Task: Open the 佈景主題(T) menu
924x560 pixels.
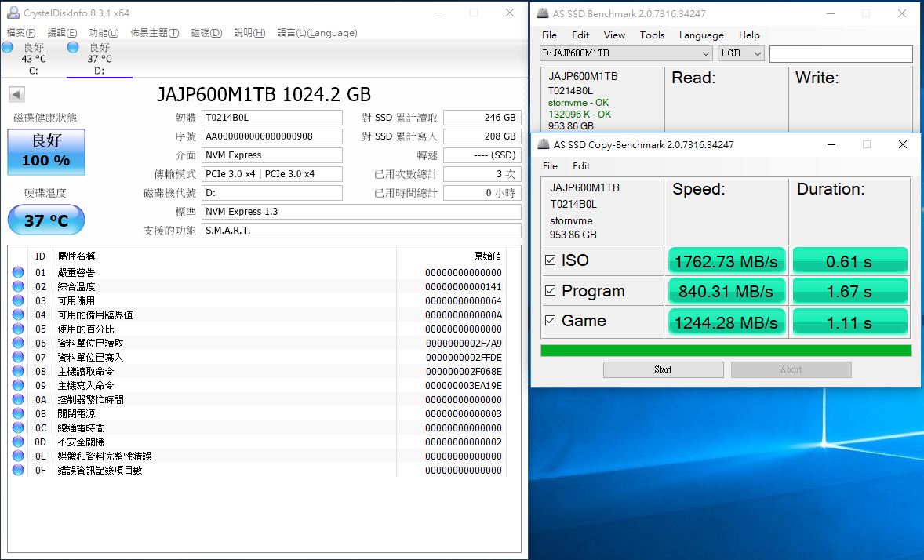Action: [155, 33]
